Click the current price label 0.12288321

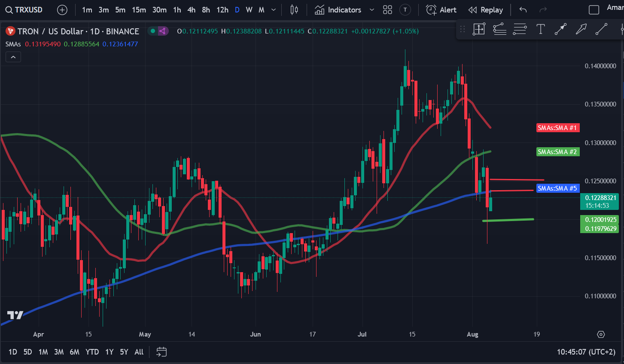click(600, 198)
